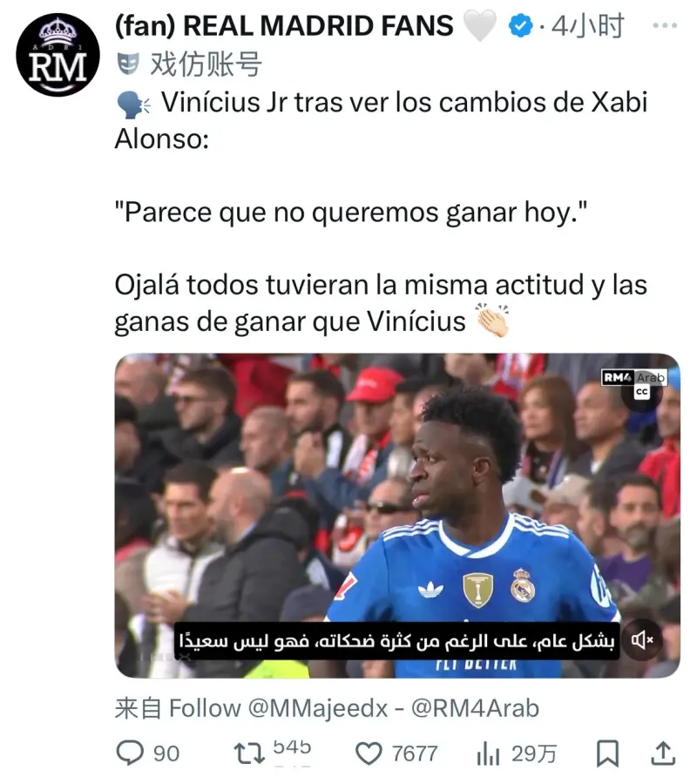Like the post with heart icon

tap(369, 753)
